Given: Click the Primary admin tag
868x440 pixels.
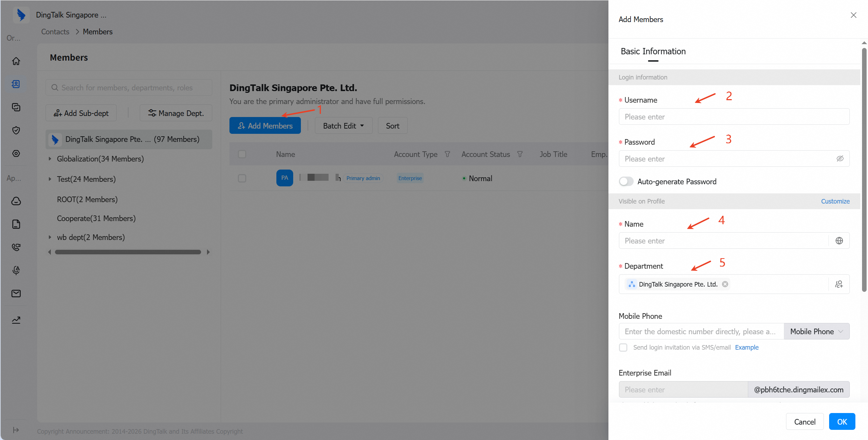Looking at the screenshot, I should tap(363, 178).
